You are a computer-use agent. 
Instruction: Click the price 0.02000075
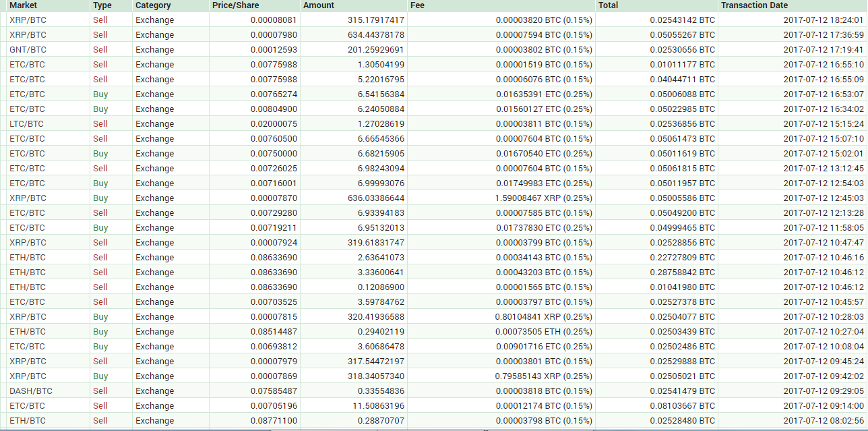[x=274, y=124]
